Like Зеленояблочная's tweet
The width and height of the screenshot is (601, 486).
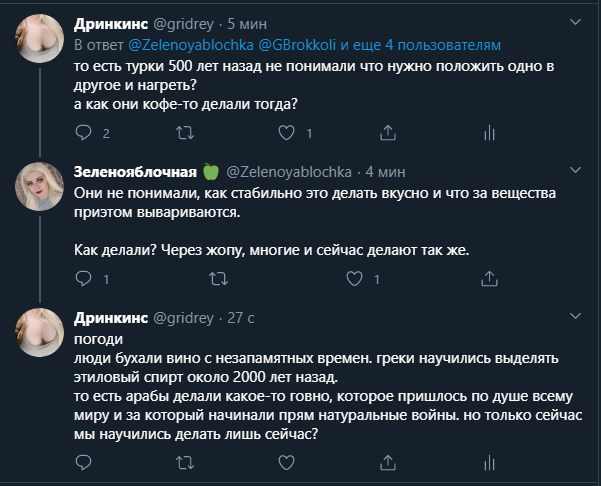click(287, 280)
